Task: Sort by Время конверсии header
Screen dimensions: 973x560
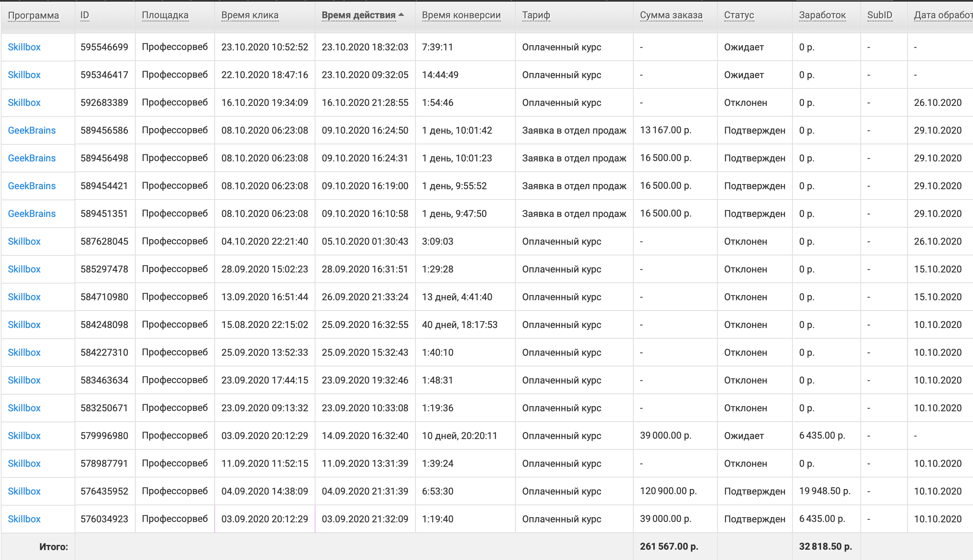Action: point(461,15)
